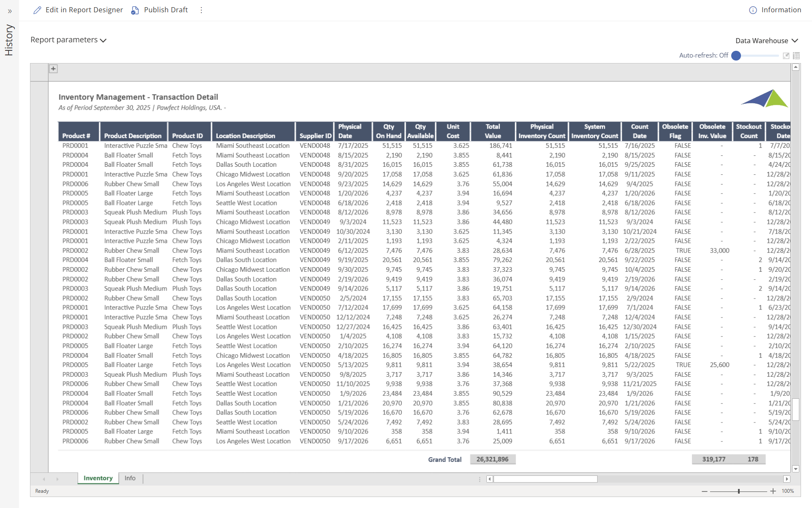Click the plus outline icon above the report
The width and height of the screenshot is (812, 508).
(x=53, y=68)
